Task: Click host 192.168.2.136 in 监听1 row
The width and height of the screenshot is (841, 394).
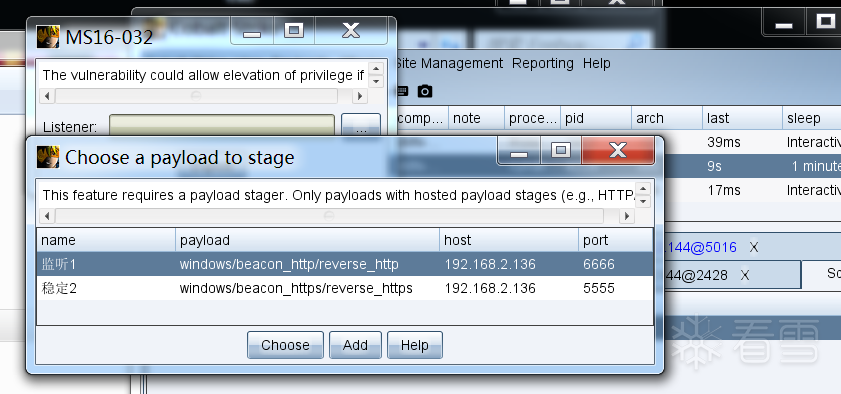Action: tap(490, 264)
